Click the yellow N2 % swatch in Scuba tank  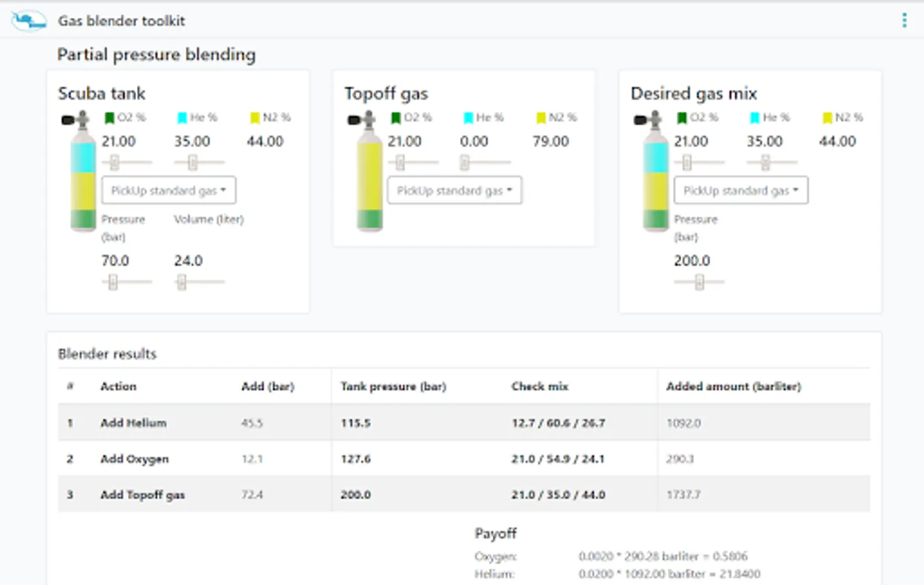pos(255,118)
